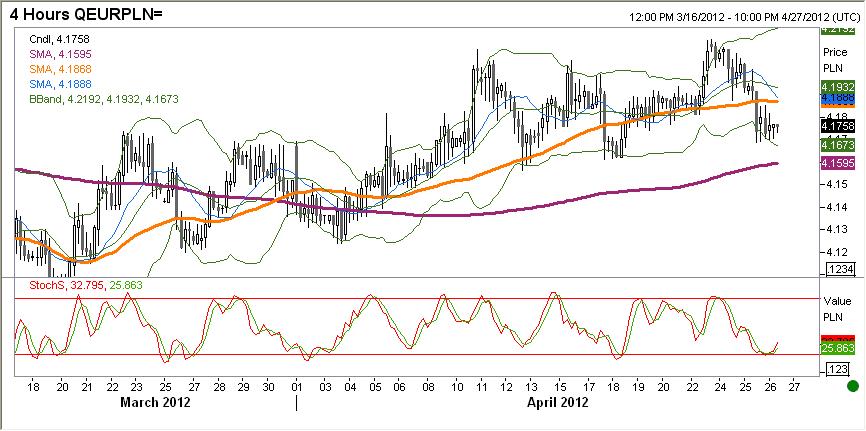Click the Price PLN axis label
The width and height of the screenshot is (866, 431).
[833, 59]
